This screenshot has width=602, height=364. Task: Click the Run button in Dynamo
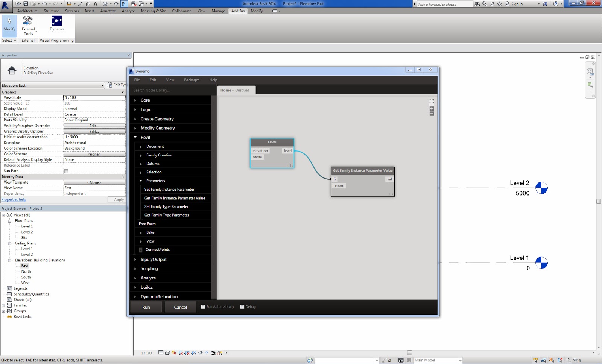[x=146, y=307]
